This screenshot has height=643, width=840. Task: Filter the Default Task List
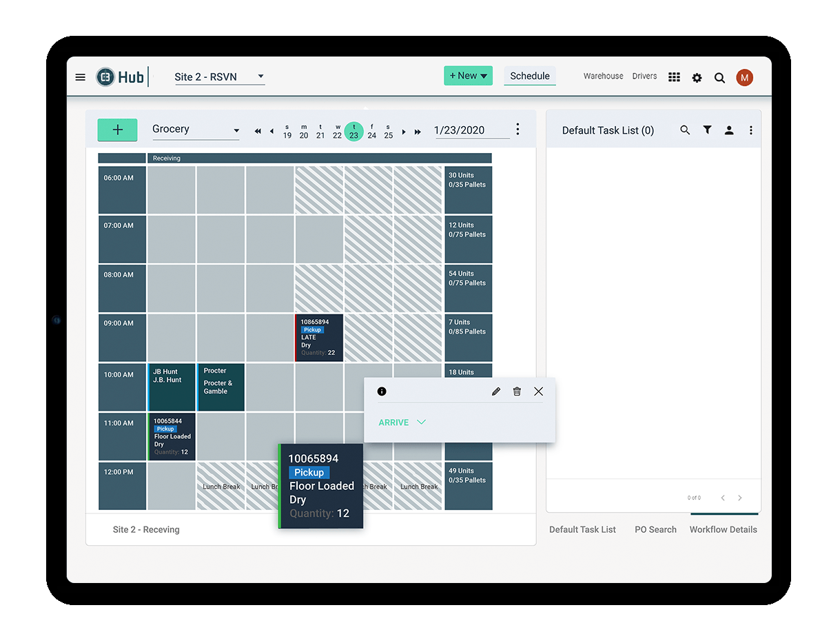coord(707,130)
